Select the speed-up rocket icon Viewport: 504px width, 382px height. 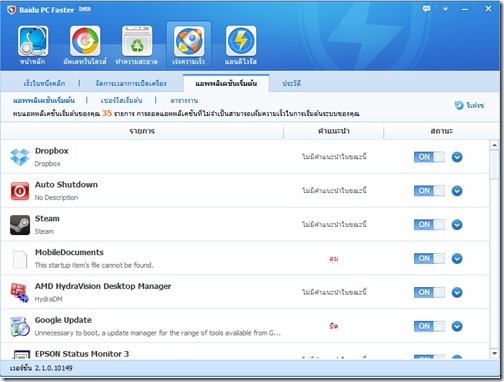click(x=189, y=41)
